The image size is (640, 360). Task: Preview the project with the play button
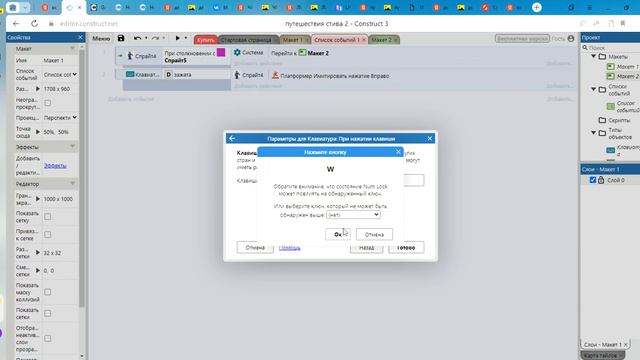(x=178, y=38)
